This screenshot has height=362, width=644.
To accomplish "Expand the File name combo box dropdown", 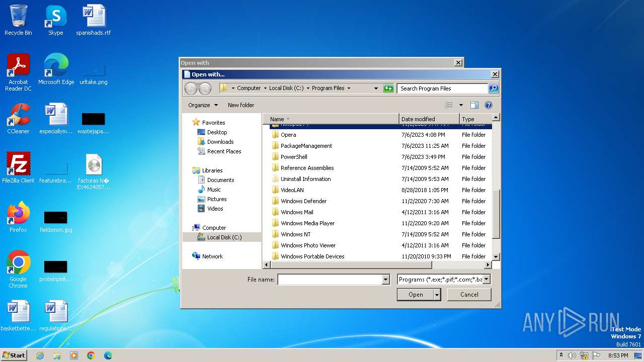I will (x=386, y=280).
